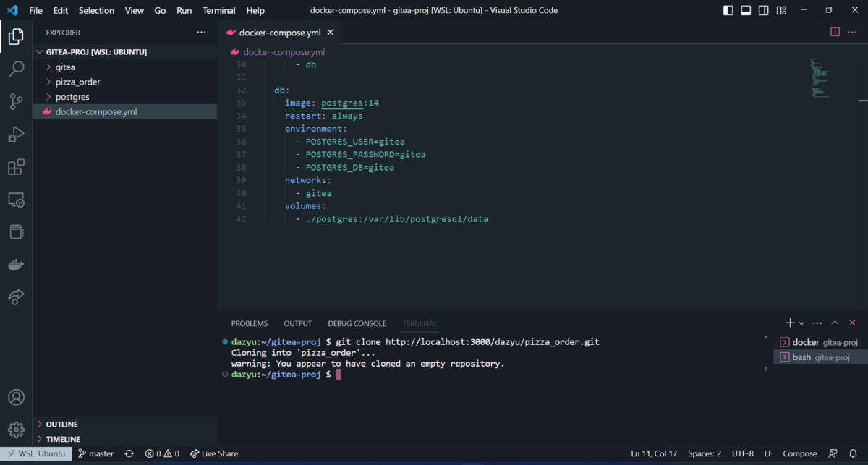The height and width of the screenshot is (465, 868).
Task: Open the Help menu
Action: pyautogui.click(x=255, y=10)
